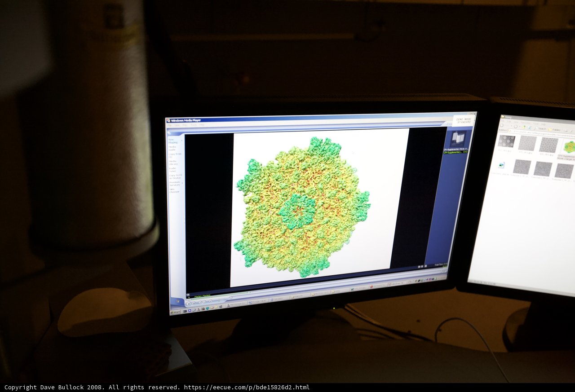Select the micrograph thumbnail with large round holes

(x=506, y=141)
